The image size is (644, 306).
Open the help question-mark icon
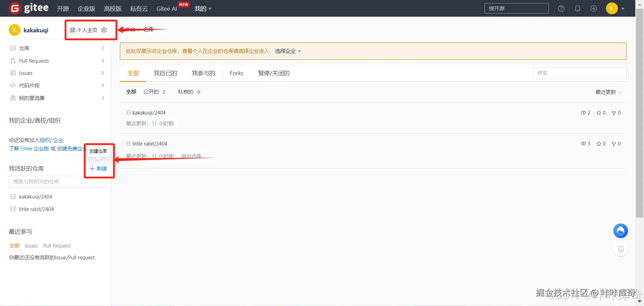click(561, 8)
